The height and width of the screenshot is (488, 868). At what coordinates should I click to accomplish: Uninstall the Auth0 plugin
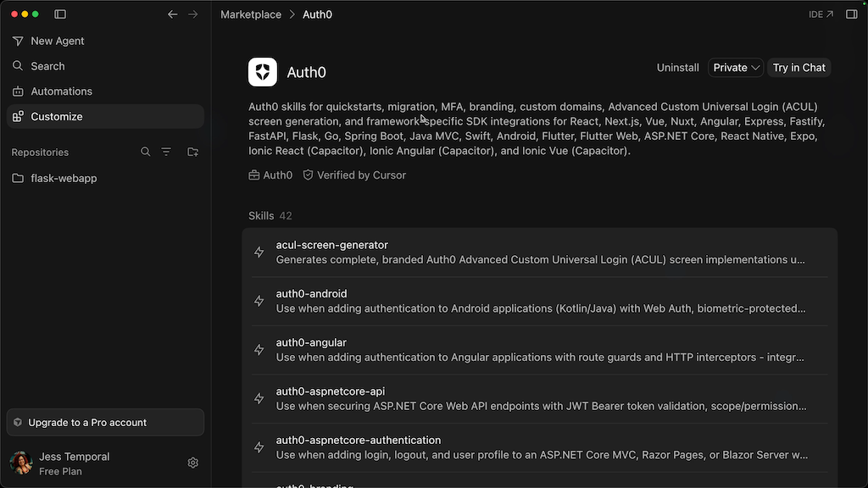[677, 68]
